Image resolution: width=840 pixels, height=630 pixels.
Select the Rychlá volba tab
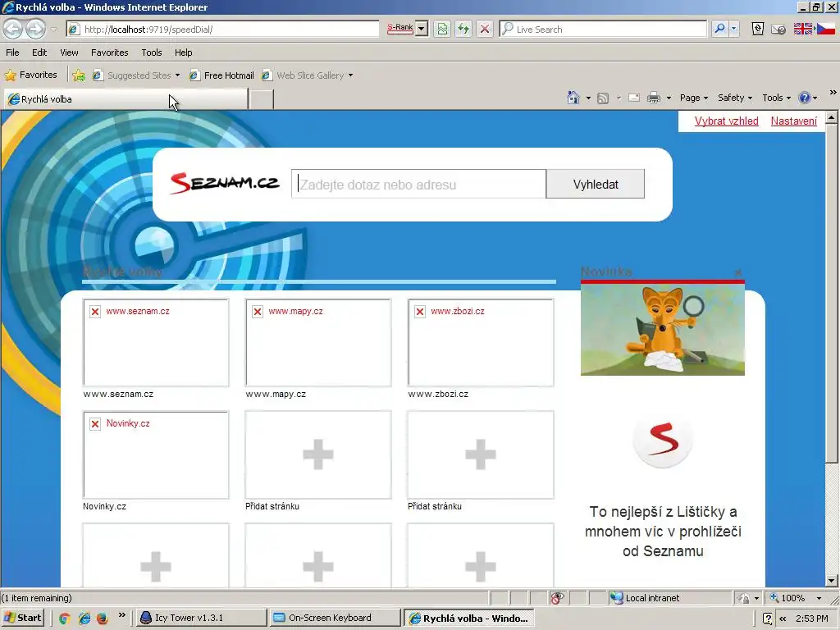(126, 99)
